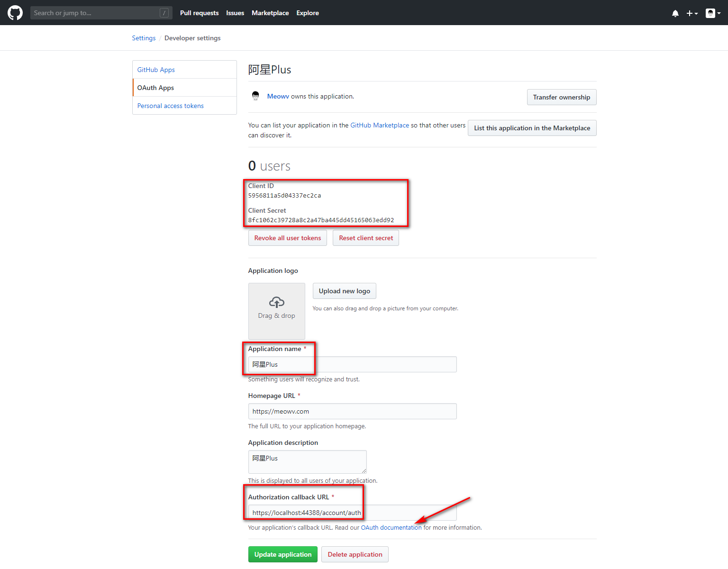The image size is (728, 569).
Task: Focus the Homepage URL input
Action: 352,411
